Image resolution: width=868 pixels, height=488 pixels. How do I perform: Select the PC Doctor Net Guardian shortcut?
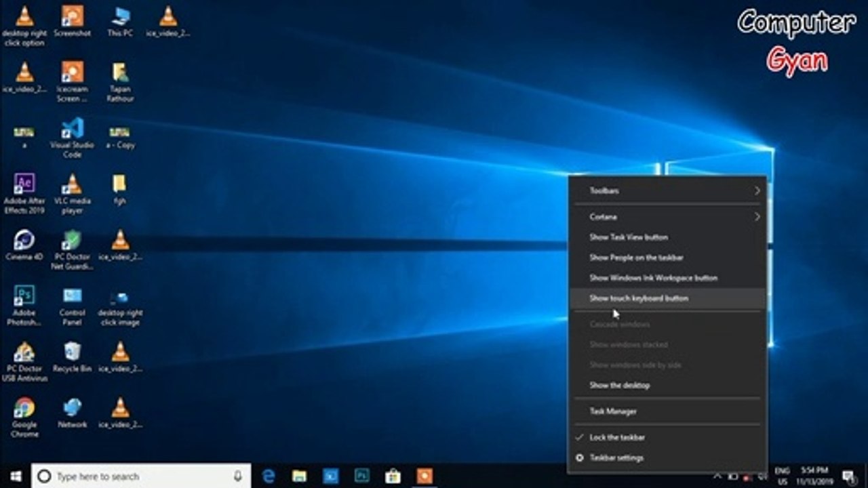73,249
